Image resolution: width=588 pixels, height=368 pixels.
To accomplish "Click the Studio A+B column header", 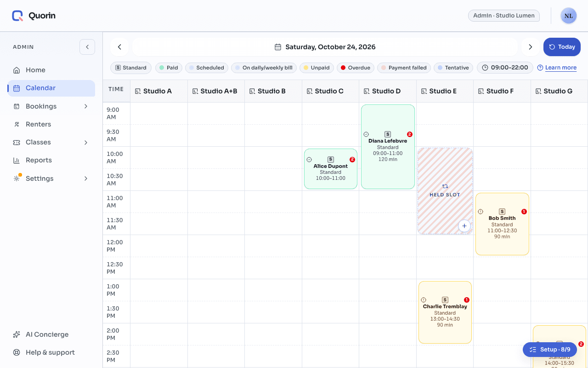I will [216, 91].
